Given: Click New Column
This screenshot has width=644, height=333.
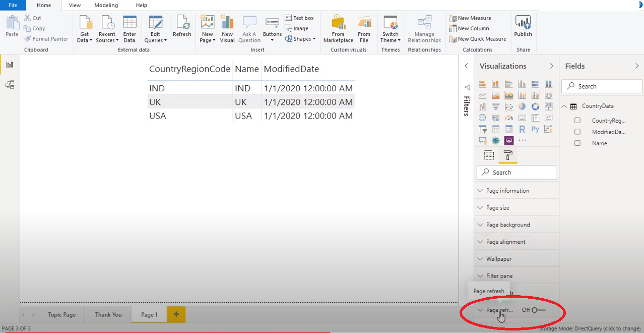Looking at the screenshot, I should click(x=469, y=28).
